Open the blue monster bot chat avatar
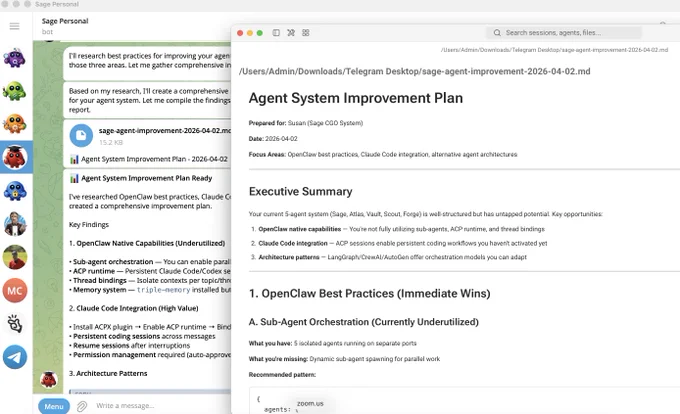This screenshot has height=414, width=680. click(x=15, y=191)
